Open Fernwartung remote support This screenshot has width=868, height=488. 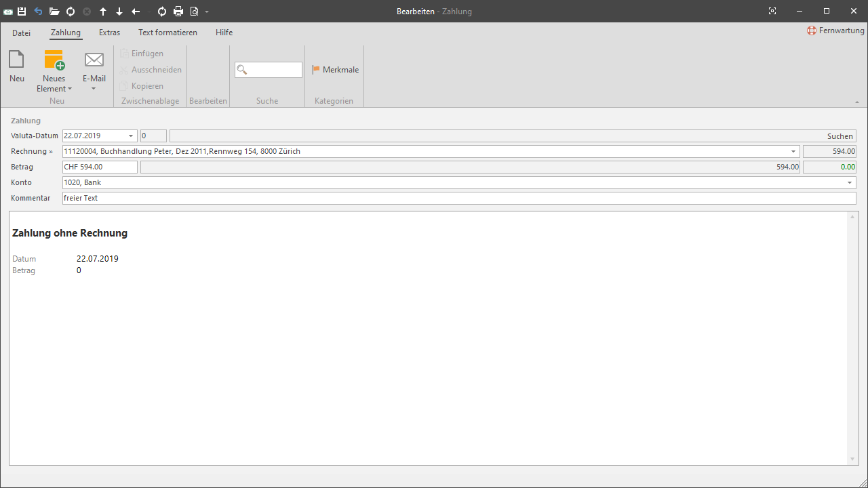pyautogui.click(x=835, y=30)
